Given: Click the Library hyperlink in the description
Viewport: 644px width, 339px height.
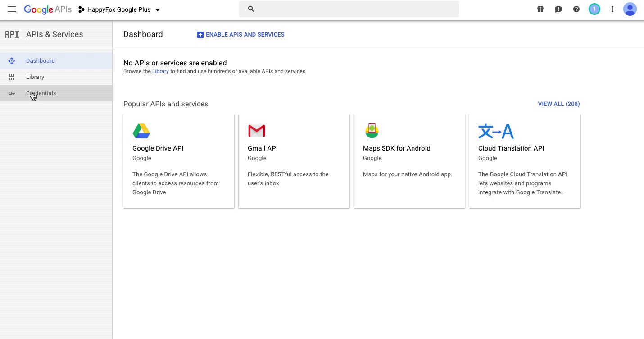Looking at the screenshot, I should [x=160, y=71].
